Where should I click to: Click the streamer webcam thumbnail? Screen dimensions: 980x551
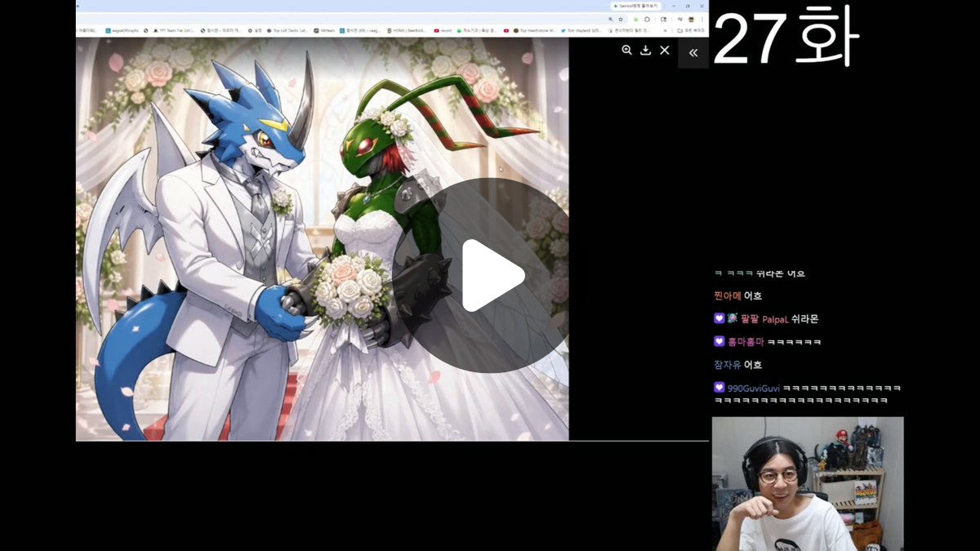pyautogui.click(x=808, y=484)
